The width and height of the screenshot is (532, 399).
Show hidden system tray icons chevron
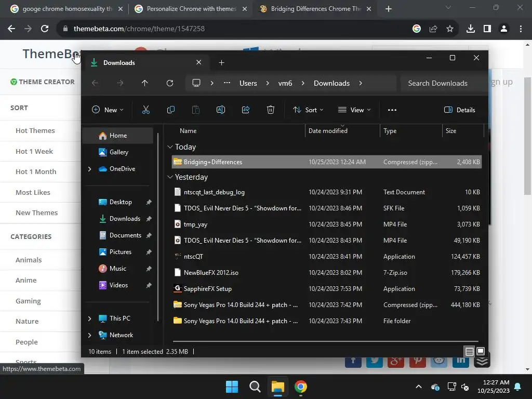419,387
